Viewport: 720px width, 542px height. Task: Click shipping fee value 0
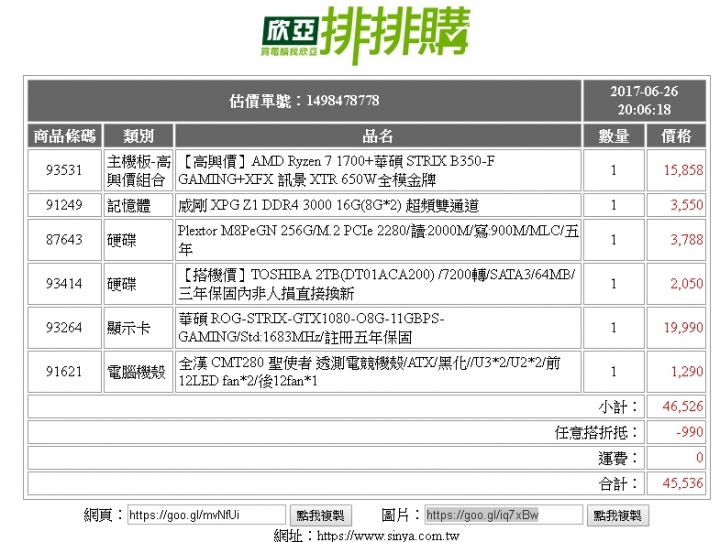(699, 458)
